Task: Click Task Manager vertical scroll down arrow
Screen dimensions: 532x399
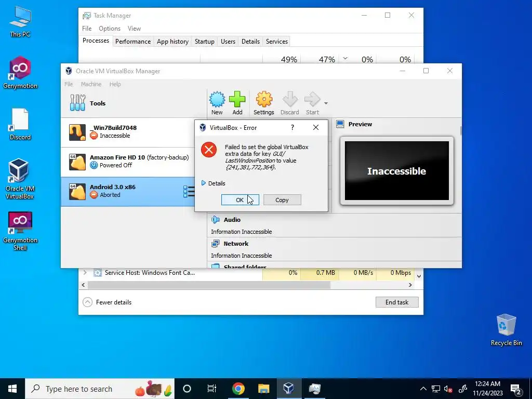Action: coord(419,276)
